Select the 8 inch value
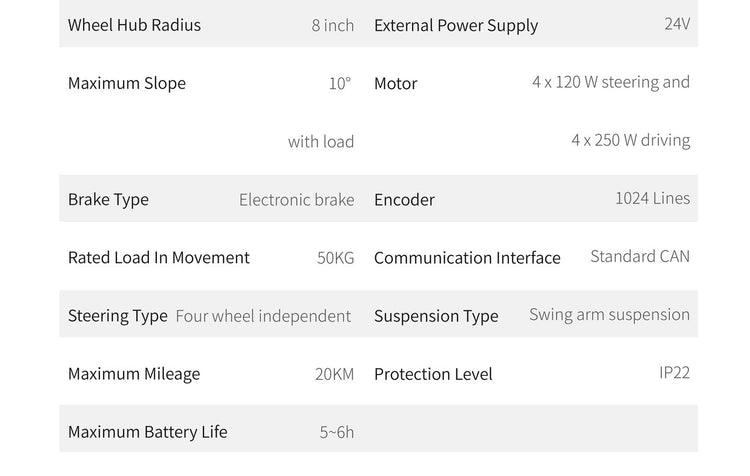Image resolution: width=750 pixels, height=476 pixels. tap(332, 25)
